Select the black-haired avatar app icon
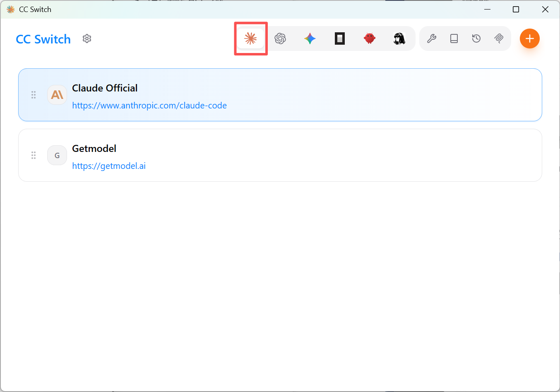The height and width of the screenshot is (392, 560). click(x=399, y=38)
